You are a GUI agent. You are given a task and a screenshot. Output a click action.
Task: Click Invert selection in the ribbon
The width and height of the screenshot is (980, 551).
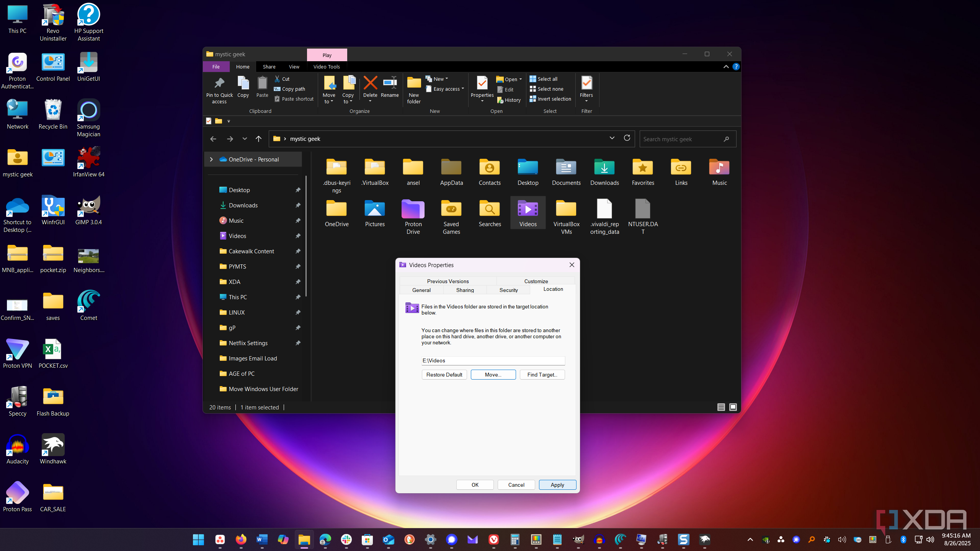tap(550, 99)
